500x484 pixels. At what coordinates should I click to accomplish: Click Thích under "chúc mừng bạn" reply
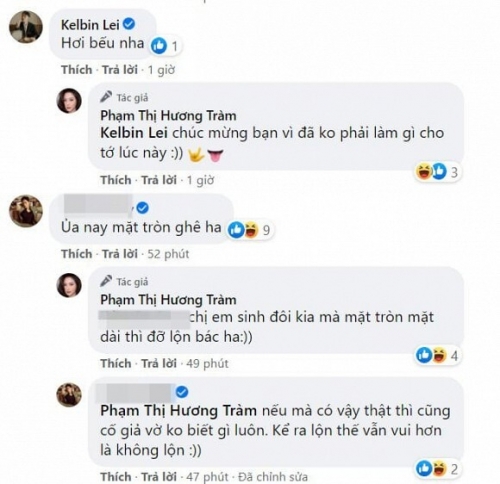116,180
